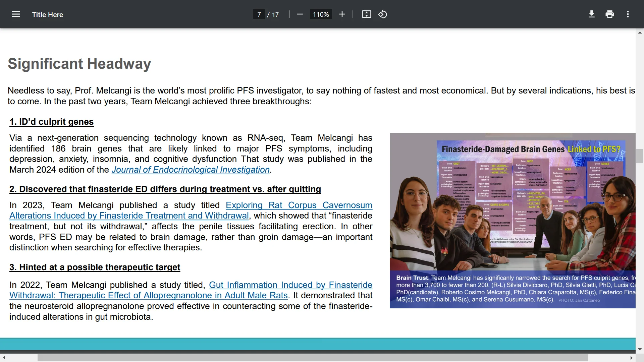Screen dimensions: 644x362
Task: Zoom in with the plus button
Action: coord(342,14)
